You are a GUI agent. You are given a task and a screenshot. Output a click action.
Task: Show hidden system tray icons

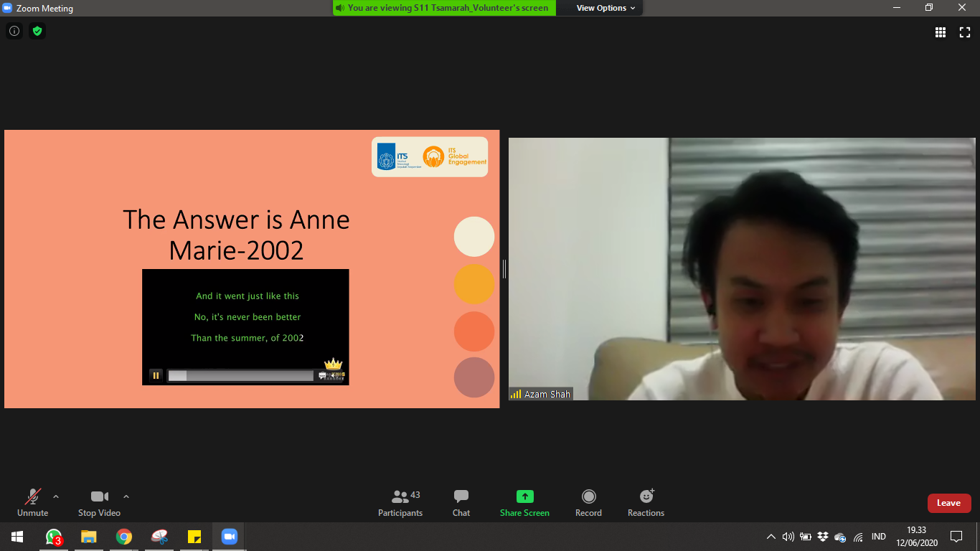coord(771,537)
